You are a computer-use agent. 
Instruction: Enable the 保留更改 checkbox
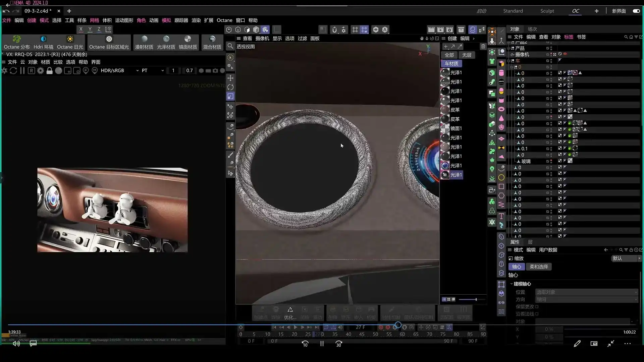[x=537, y=307]
